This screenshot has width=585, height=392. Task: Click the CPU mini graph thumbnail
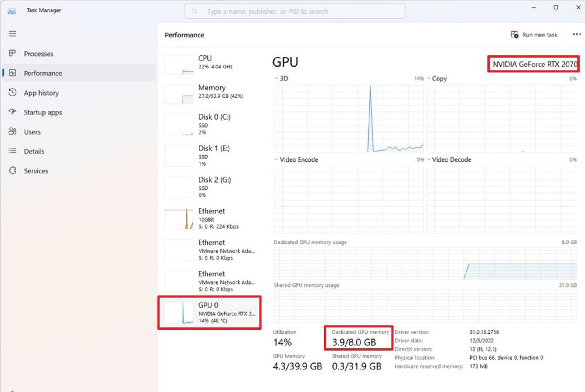[x=179, y=65]
